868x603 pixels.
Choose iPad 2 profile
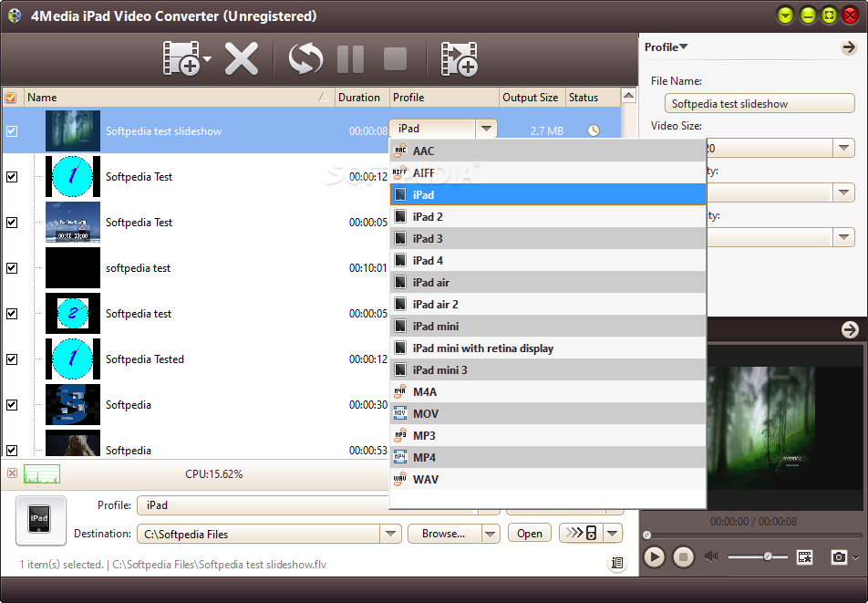548,216
